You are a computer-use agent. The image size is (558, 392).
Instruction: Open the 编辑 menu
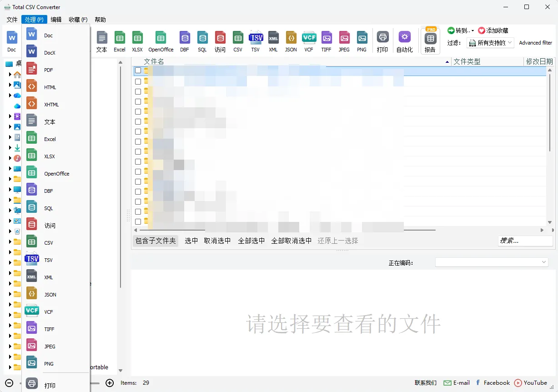(56, 20)
